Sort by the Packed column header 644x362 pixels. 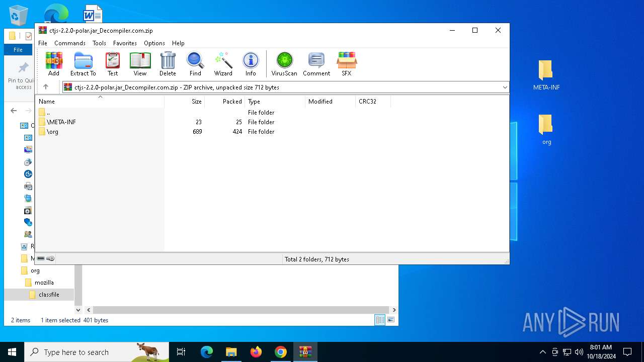pos(224,101)
